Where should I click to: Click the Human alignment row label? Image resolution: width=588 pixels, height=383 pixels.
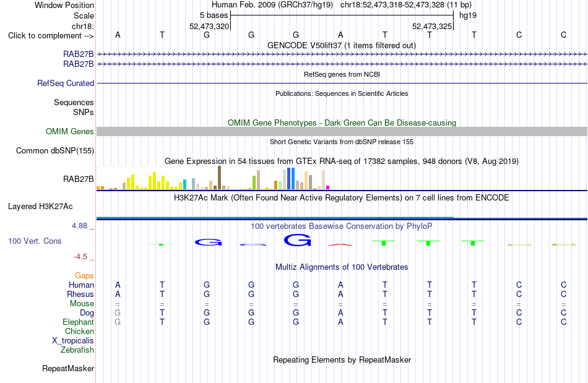(x=81, y=285)
